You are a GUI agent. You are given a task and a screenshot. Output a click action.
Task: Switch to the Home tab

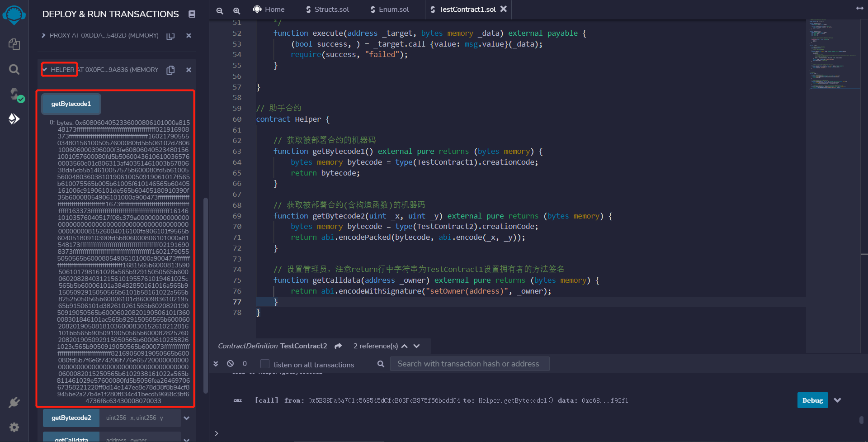(269, 10)
